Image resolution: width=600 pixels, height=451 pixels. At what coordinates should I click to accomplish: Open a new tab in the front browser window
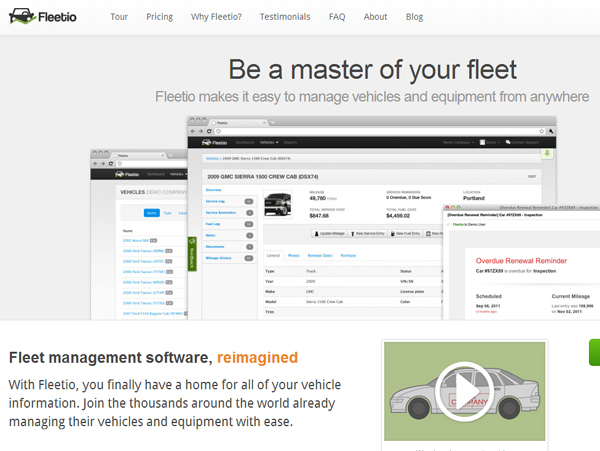pyautogui.click(x=272, y=123)
